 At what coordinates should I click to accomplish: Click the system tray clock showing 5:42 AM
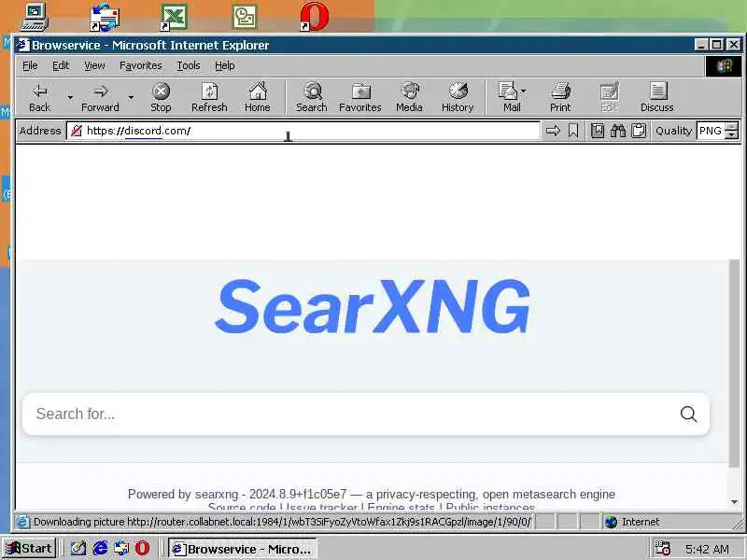[x=707, y=549]
